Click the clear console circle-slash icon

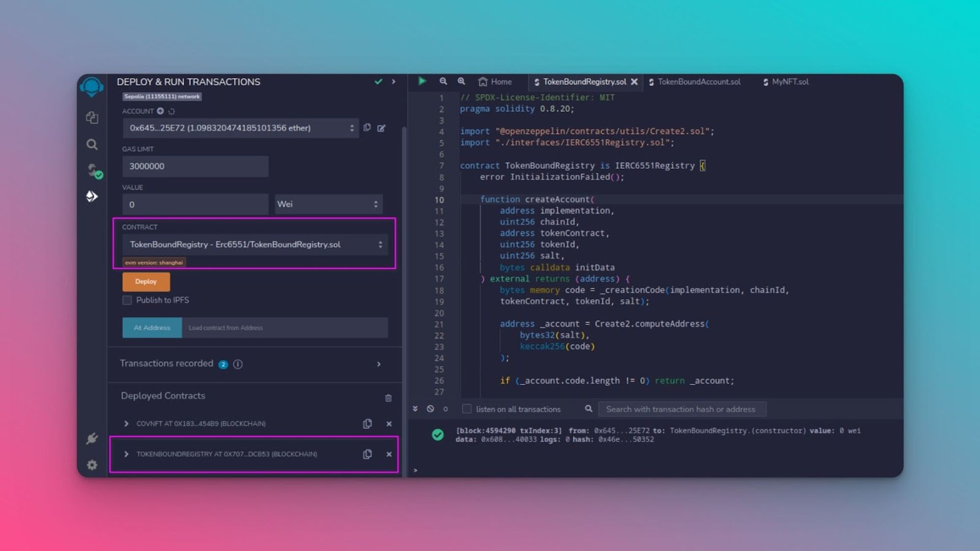point(430,409)
